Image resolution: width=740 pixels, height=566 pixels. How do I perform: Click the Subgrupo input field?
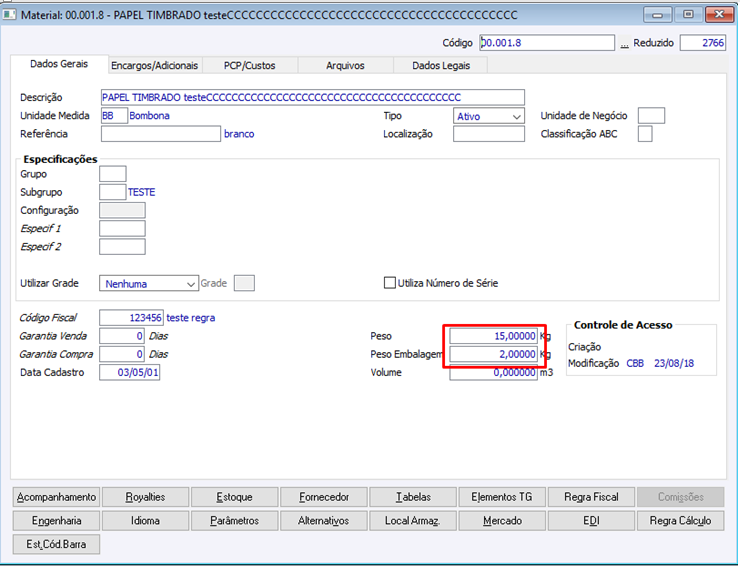click(x=113, y=192)
